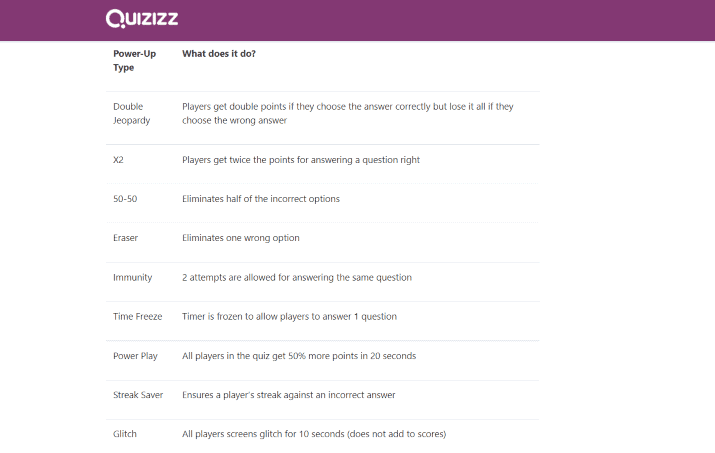The height and width of the screenshot is (453, 715).
Task: Select the X2 power-up row label
Action: (x=118, y=160)
